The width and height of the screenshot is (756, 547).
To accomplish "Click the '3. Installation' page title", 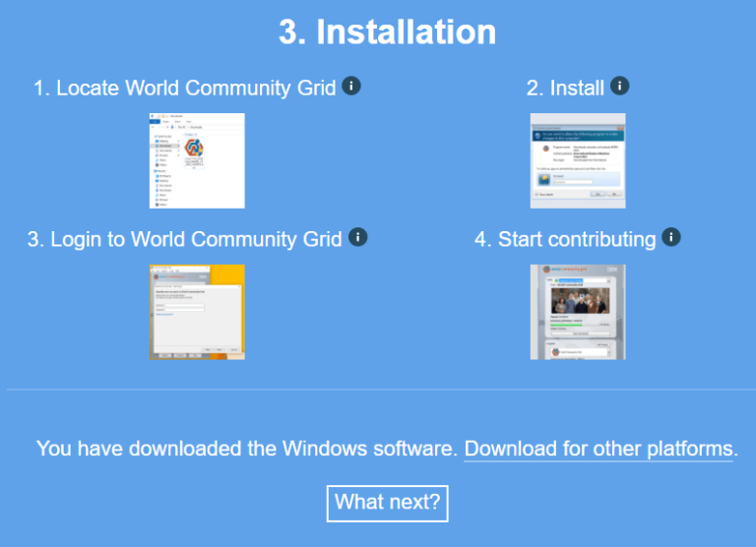I will (387, 32).
